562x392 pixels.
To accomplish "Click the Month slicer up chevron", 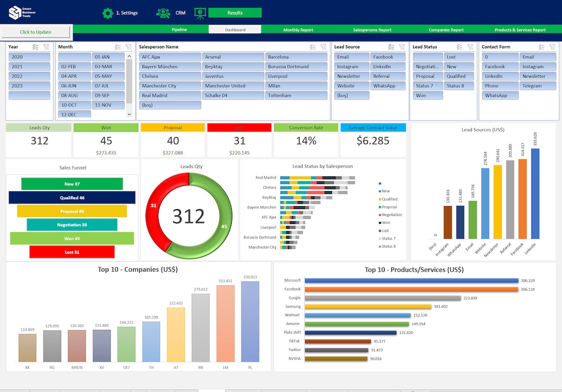I will [130, 57].
